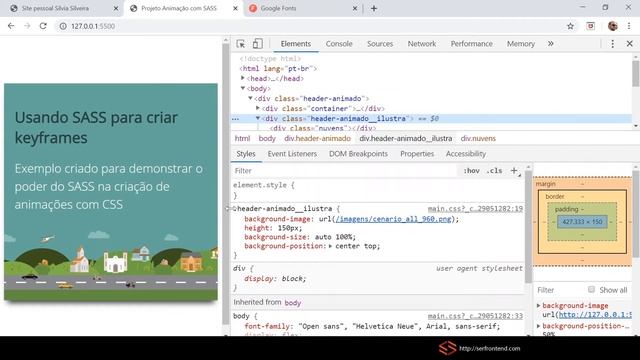
Task: Open main.css source link at line 19
Action: (x=475, y=209)
